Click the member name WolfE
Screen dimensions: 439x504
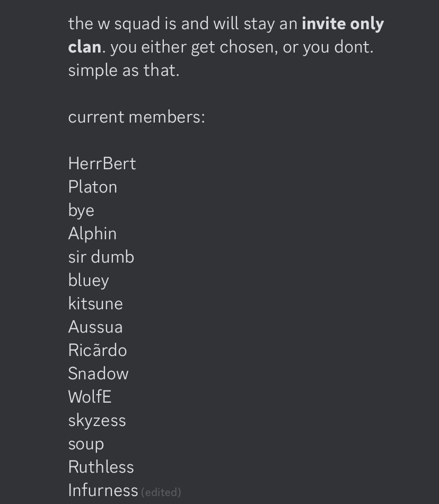click(90, 397)
